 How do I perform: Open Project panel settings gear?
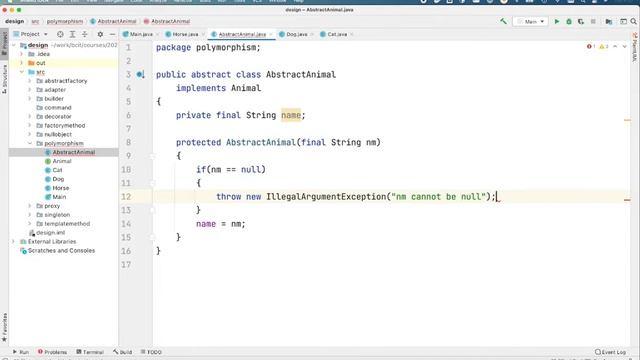point(100,34)
